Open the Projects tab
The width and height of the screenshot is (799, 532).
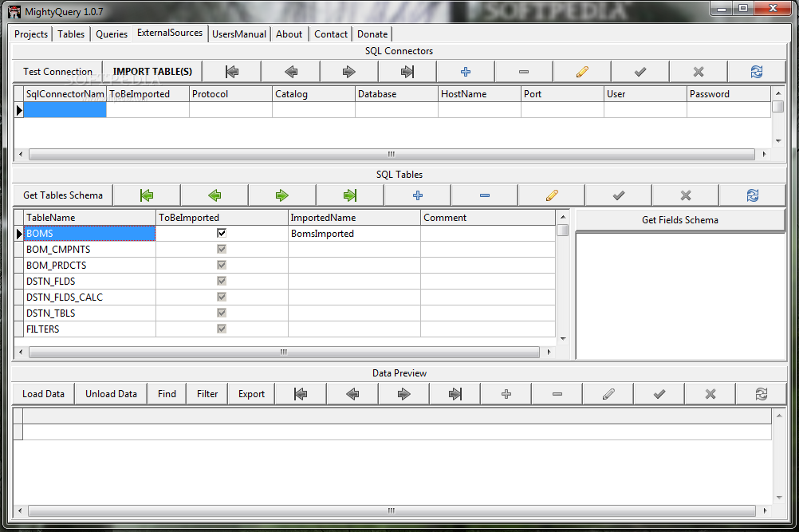(x=31, y=34)
